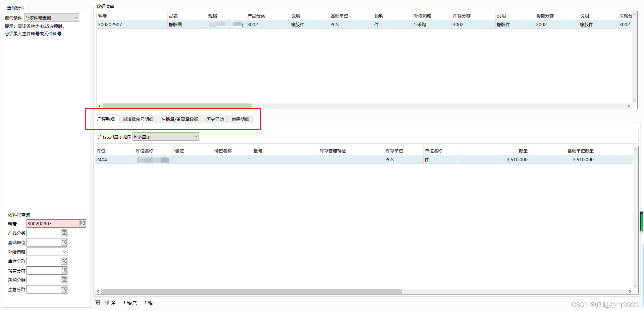The width and height of the screenshot is (644, 311).
Task: Select the 2404 warehouse cell
Action: click(x=115, y=160)
